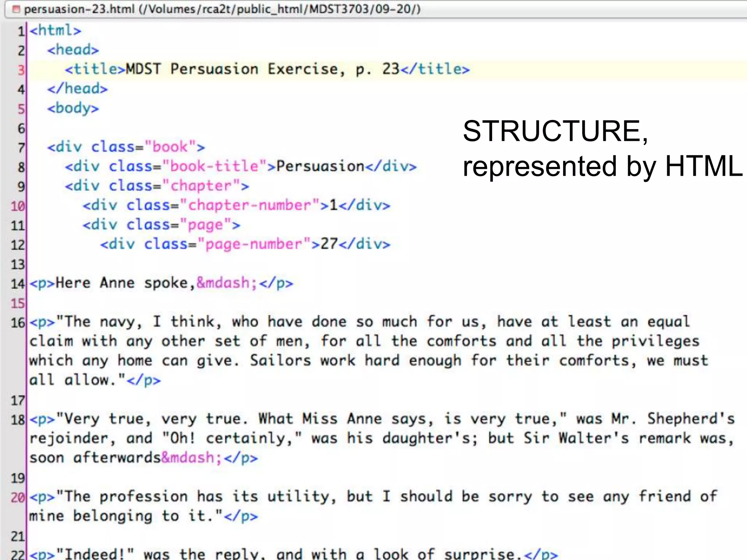
Task: Click the <body> tag on line 5
Action: pos(73,108)
